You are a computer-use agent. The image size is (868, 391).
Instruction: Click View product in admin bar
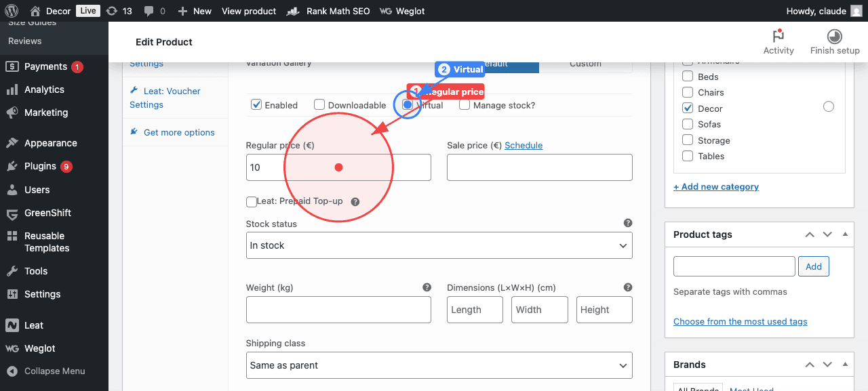(x=249, y=11)
